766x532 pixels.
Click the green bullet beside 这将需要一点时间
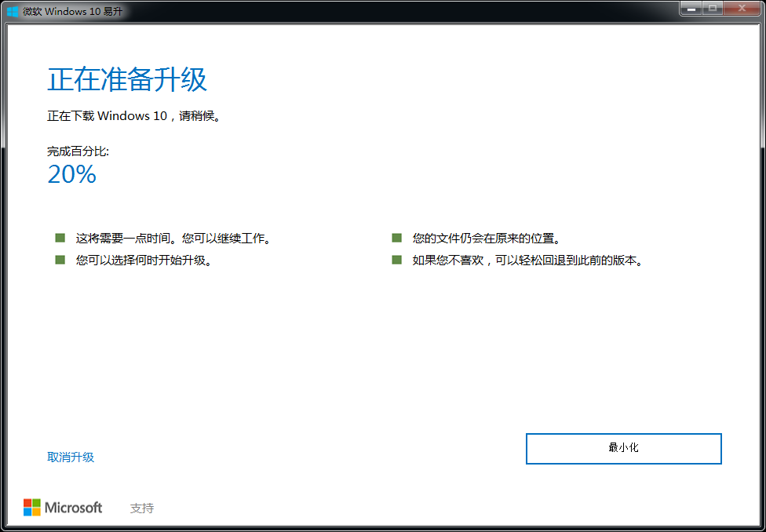[60, 238]
